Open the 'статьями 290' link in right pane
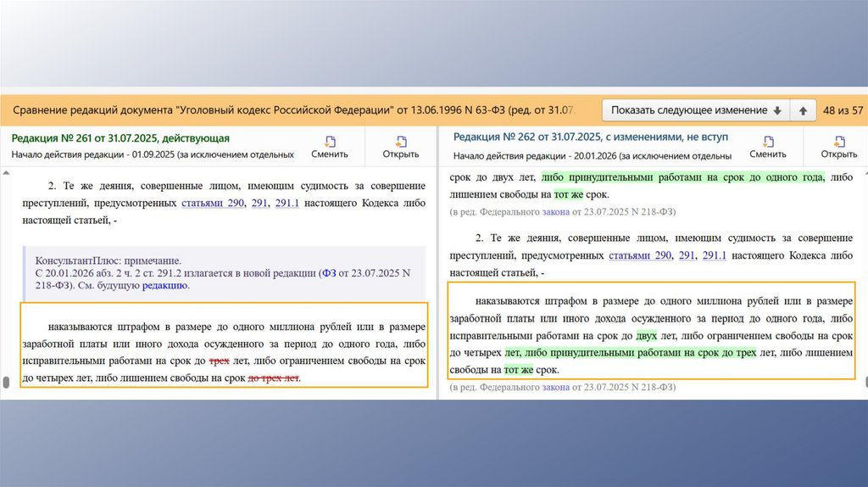The width and height of the screenshot is (868, 487). [640, 255]
